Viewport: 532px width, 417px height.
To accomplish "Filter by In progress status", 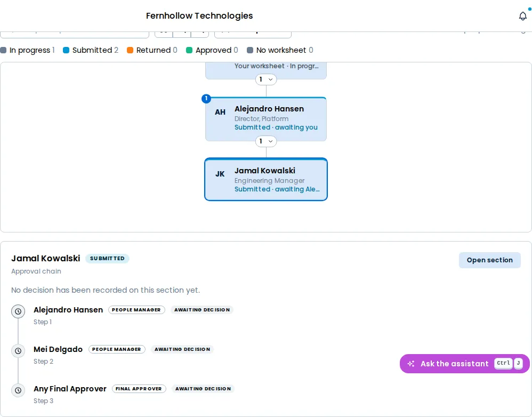I will coord(28,50).
